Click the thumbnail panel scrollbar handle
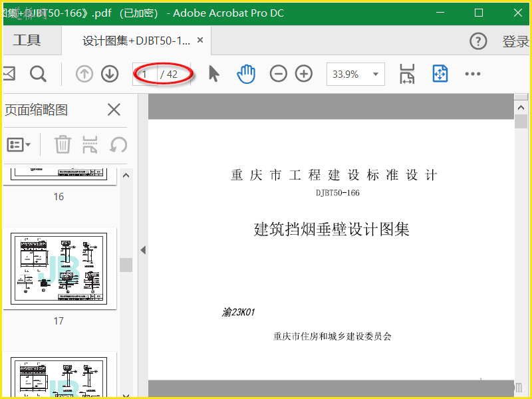The height and width of the screenshot is (399, 532). [126, 265]
